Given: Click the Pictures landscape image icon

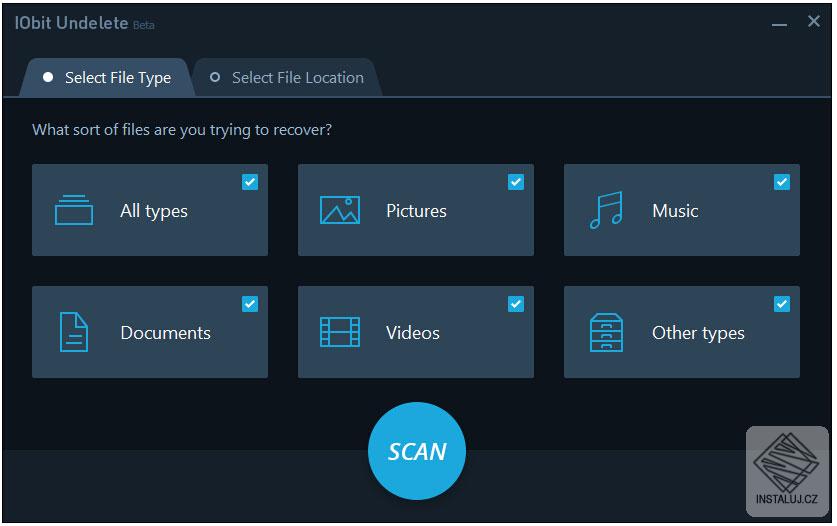Looking at the screenshot, I should 339,210.
